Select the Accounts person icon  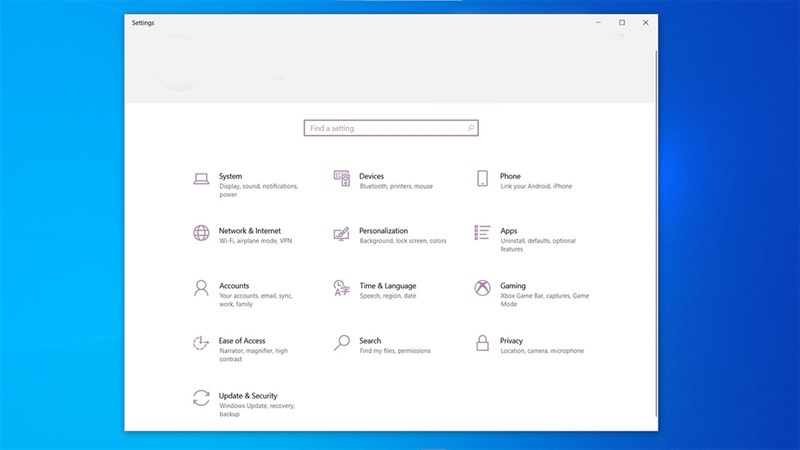click(x=201, y=288)
